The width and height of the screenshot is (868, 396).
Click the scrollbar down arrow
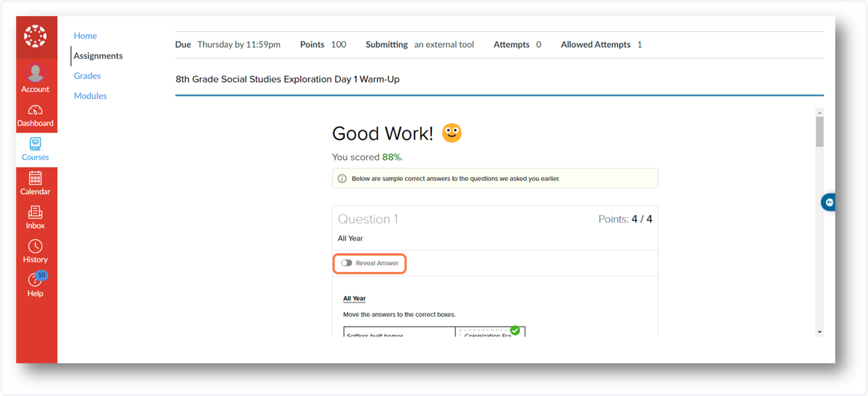pos(820,332)
